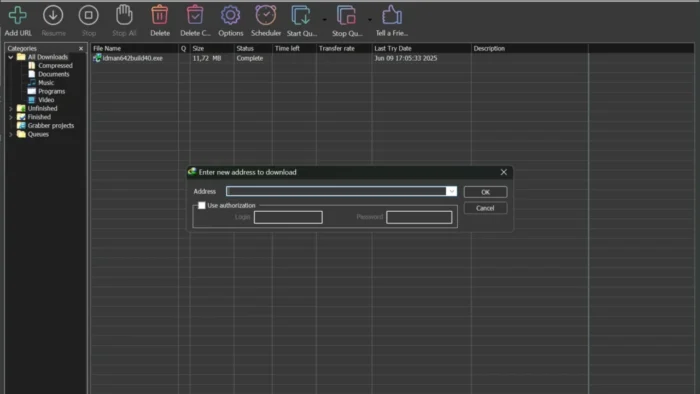The image size is (700, 394).
Task: Sort by Description column header
Action: coord(529,48)
